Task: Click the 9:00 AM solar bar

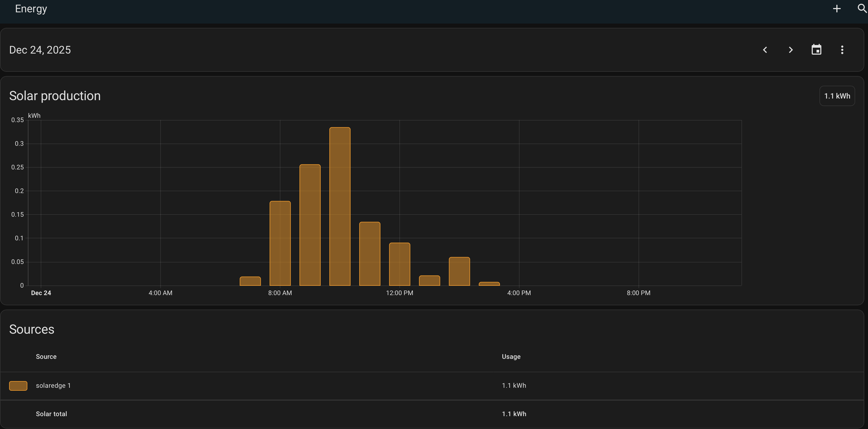Action: [x=310, y=225]
